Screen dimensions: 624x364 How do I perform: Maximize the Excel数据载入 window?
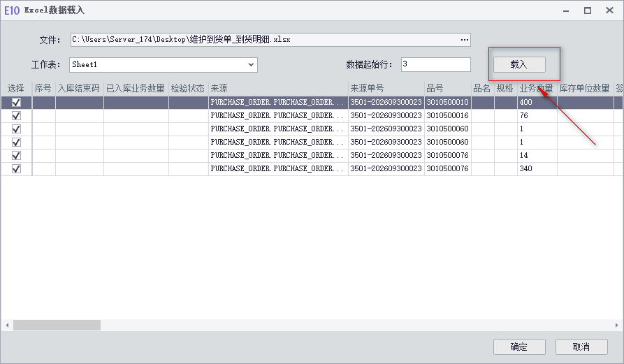[x=588, y=10]
